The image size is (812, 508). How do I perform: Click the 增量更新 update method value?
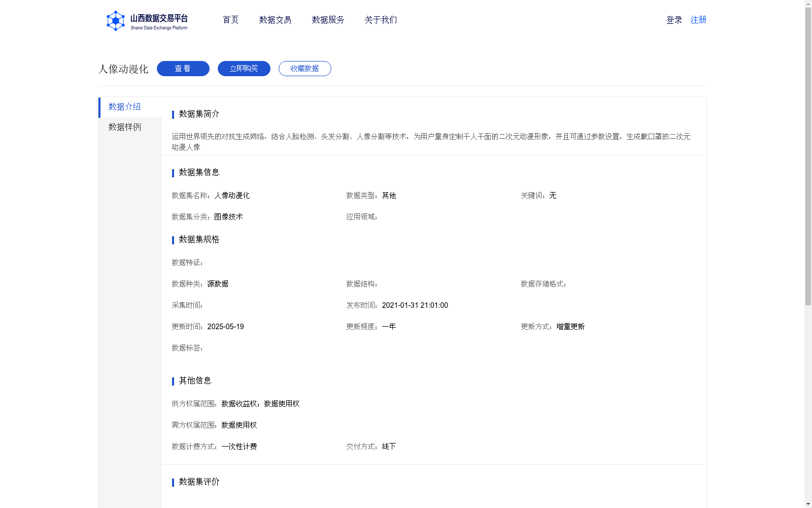[x=570, y=327]
